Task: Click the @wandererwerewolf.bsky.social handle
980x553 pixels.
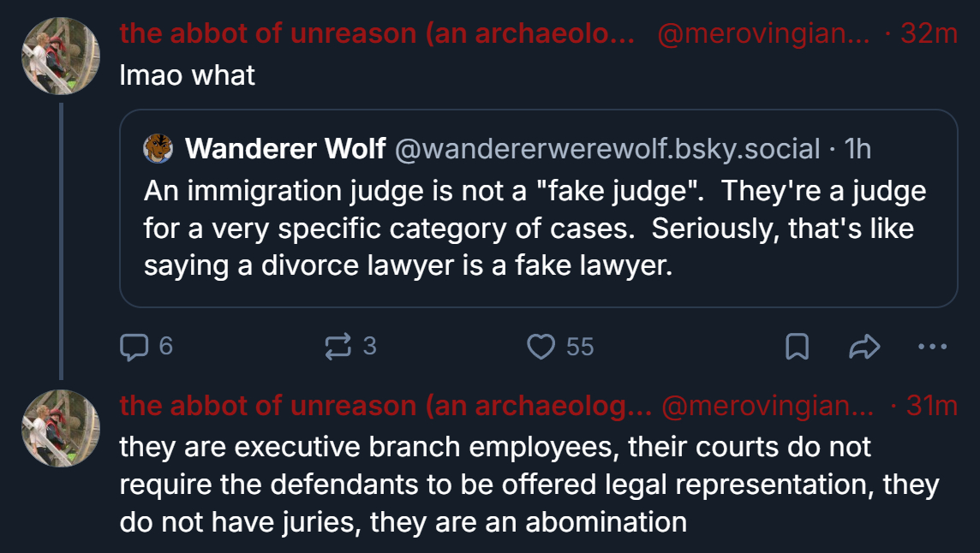Action: pos(607,149)
